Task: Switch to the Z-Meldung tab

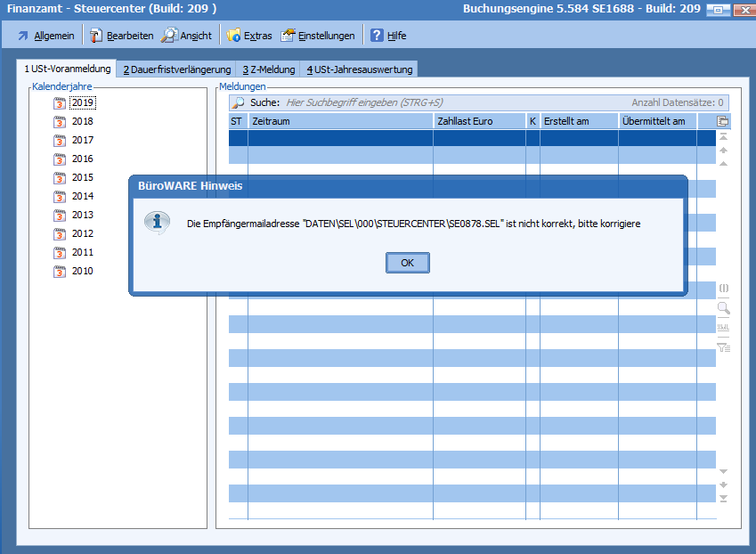Action: 268,69
